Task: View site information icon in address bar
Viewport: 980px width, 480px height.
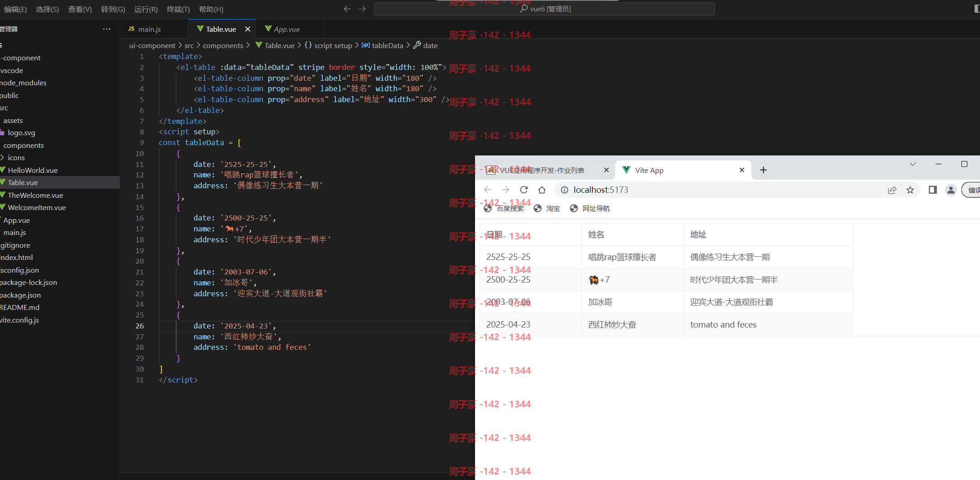Action: [x=564, y=190]
